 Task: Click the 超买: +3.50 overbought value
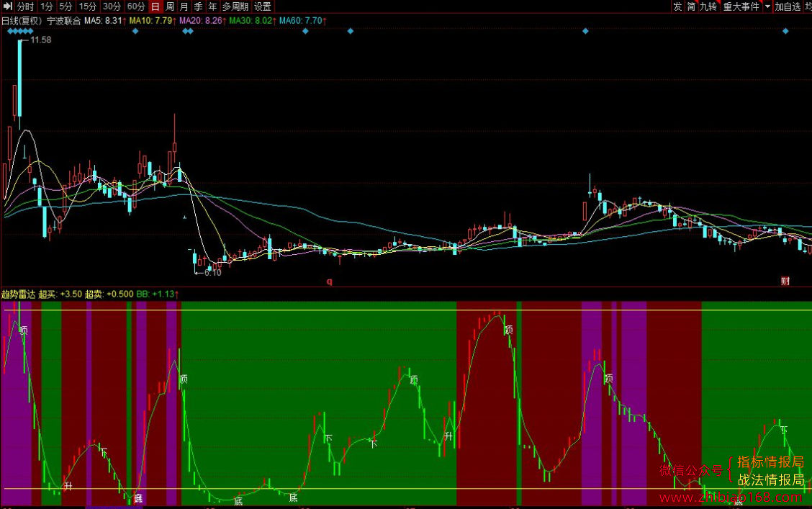tap(60, 294)
